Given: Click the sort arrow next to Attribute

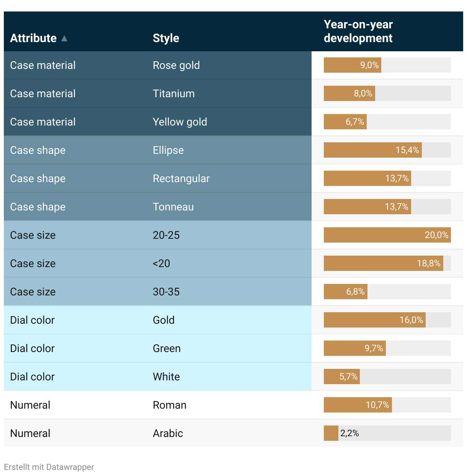Looking at the screenshot, I should pos(64,38).
